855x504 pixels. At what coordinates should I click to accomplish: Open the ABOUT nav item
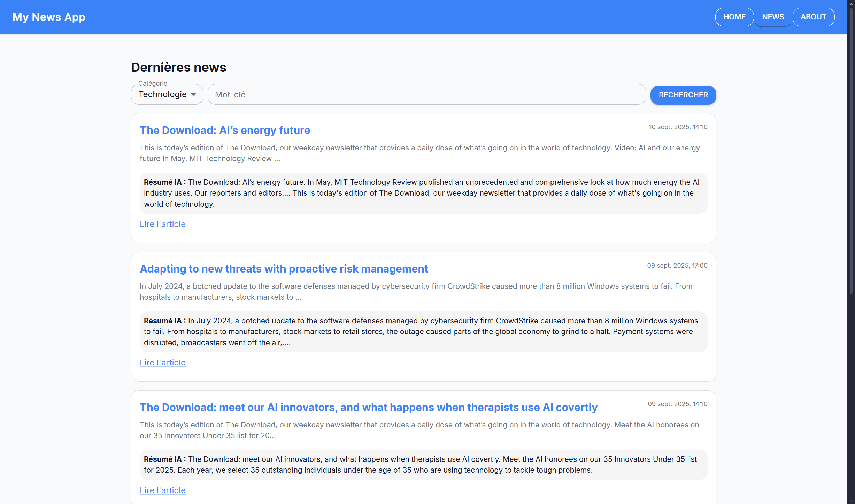[813, 17]
